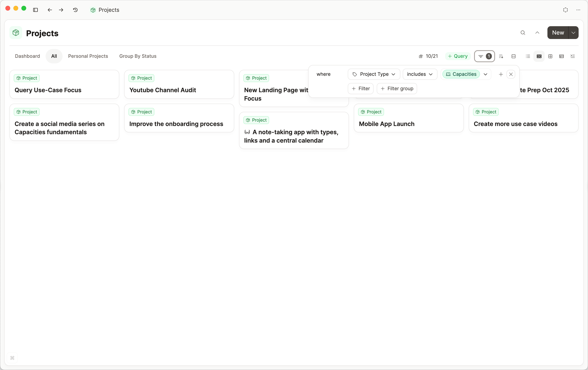Open the search magnifier in Projects header

pyautogui.click(x=523, y=33)
